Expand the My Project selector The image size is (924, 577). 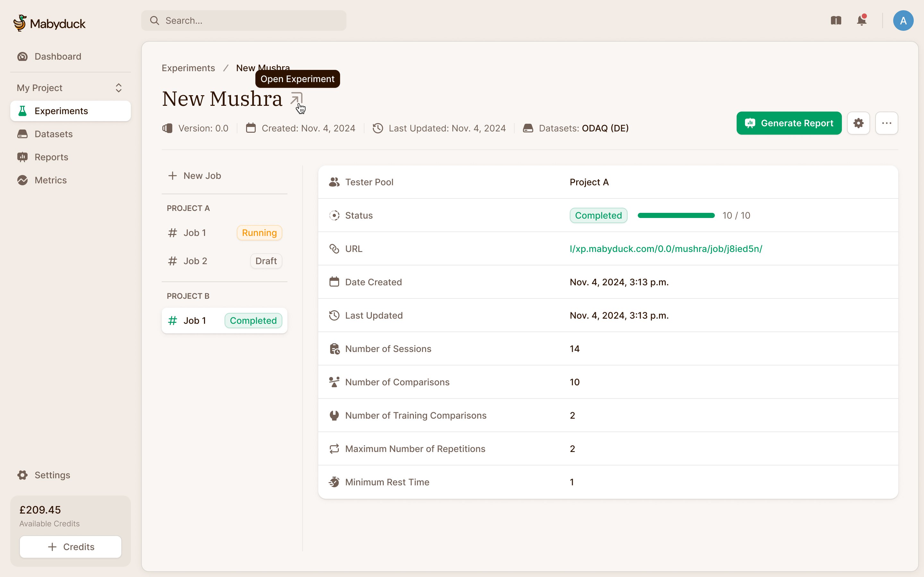[x=70, y=88]
